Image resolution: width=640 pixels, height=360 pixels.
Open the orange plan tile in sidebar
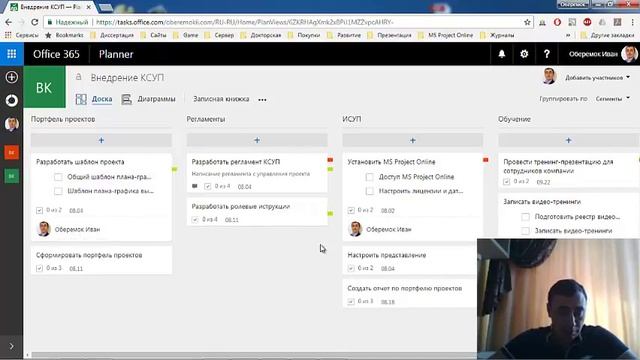pyautogui.click(x=11, y=152)
